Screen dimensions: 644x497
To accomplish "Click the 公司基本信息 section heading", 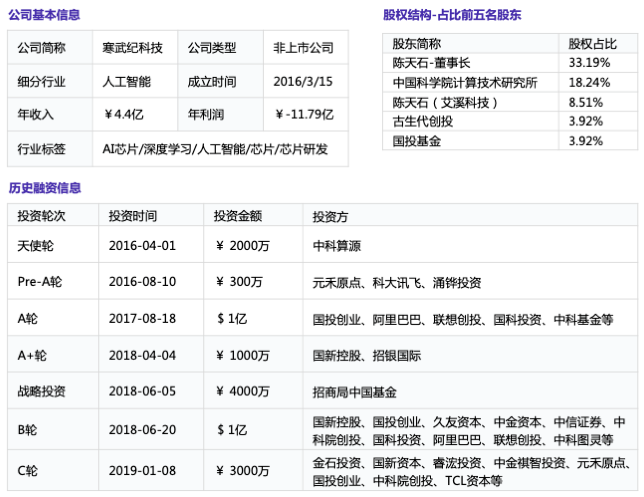I will click(x=45, y=15).
